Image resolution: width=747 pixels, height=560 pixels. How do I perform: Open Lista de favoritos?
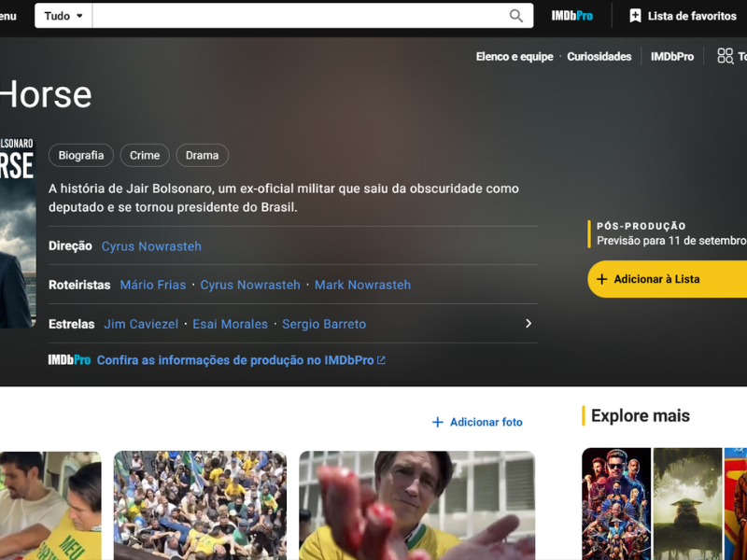point(683,16)
